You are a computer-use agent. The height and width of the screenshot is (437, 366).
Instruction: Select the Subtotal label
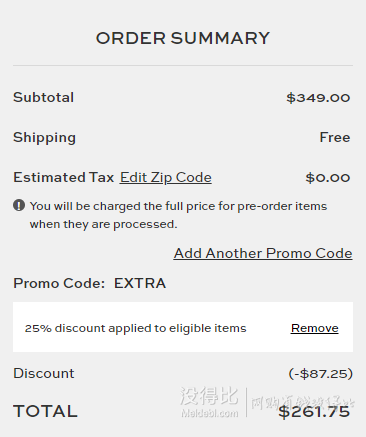44,97
